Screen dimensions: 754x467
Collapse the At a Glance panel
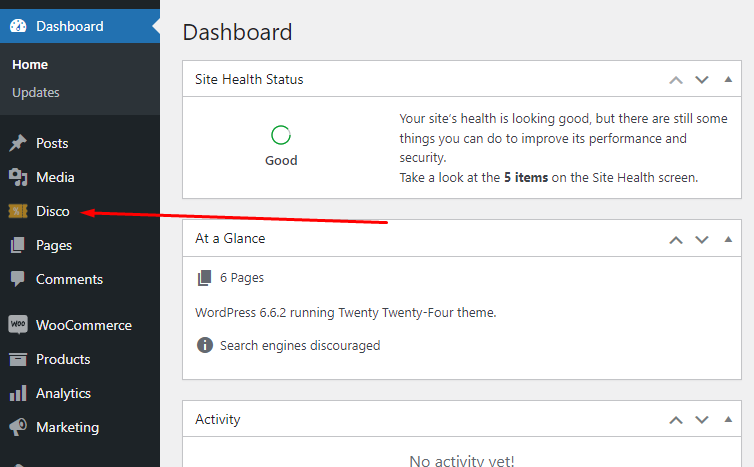[728, 239]
